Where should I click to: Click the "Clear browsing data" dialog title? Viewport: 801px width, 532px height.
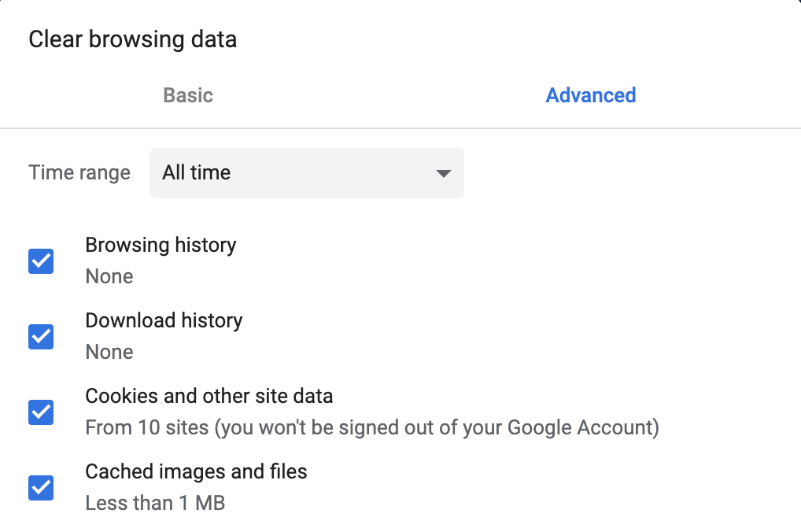(x=132, y=39)
